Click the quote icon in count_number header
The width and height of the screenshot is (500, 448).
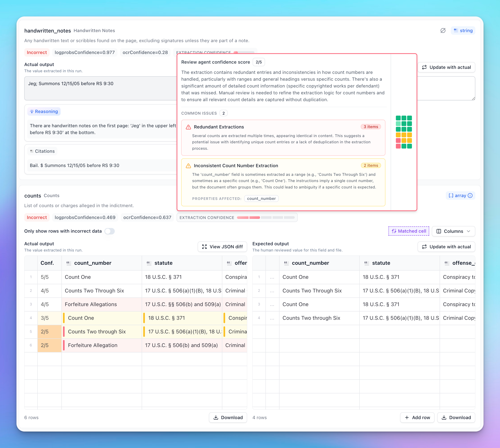[69, 263]
